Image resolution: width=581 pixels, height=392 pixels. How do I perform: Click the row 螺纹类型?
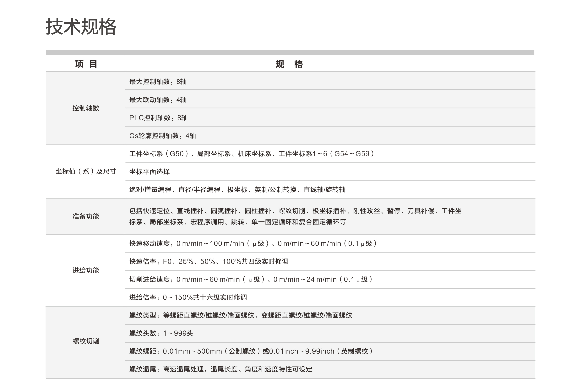[x=330, y=315]
